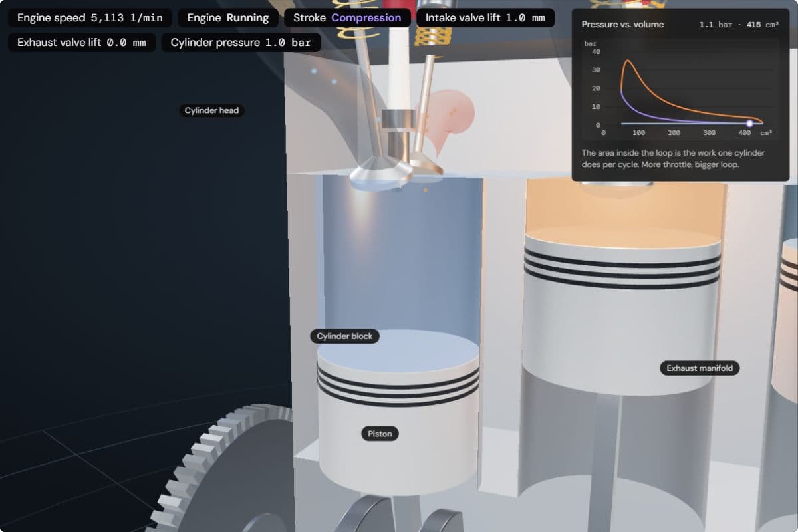Screen dimensions: 798x532
Task: Select the Exhaust manifold label
Action: [700, 368]
